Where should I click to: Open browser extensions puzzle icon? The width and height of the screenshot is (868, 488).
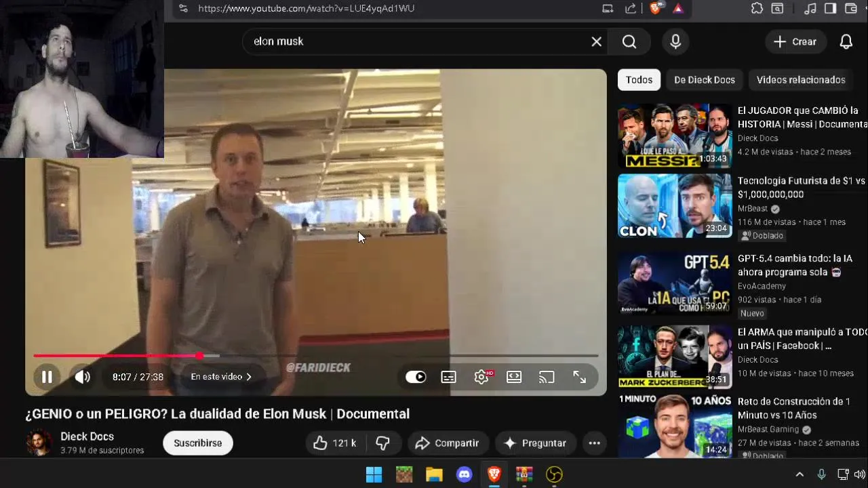pos(757,8)
